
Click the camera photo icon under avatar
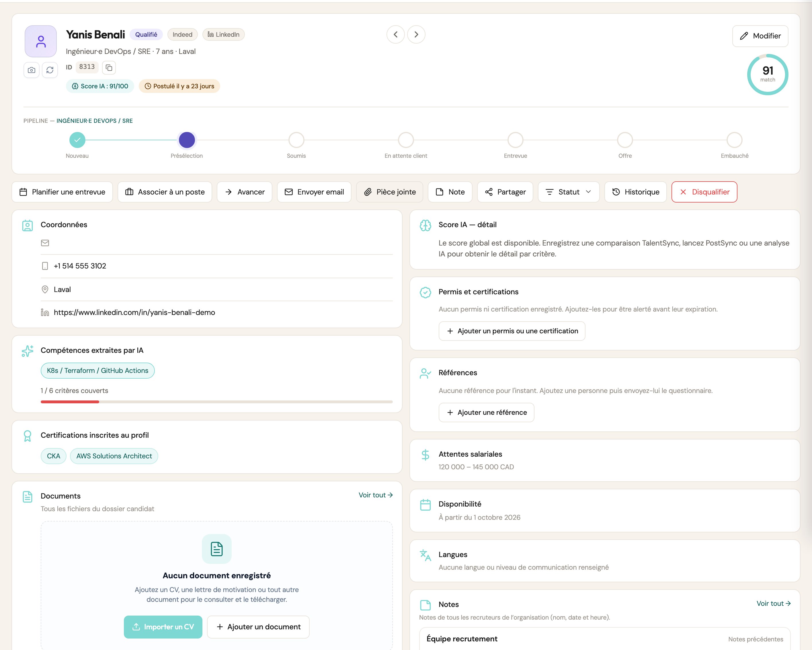pos(32,70)
